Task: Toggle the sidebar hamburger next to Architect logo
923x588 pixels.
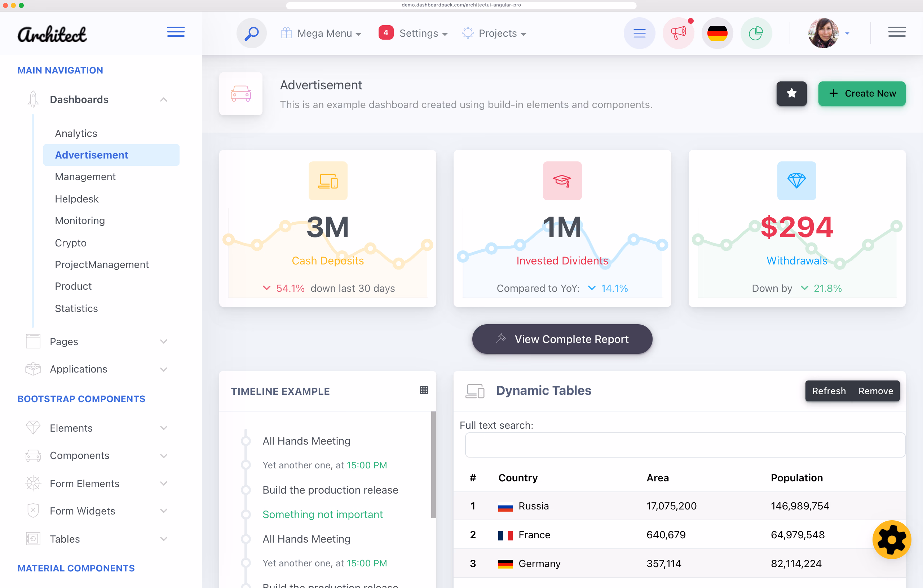Action: [176, 32]
